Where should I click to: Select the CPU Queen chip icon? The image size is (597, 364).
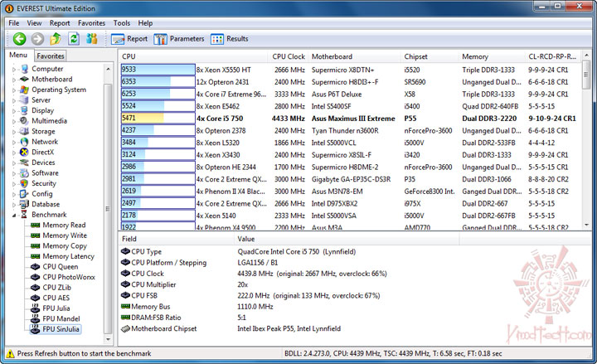pyautogui.click(x=36, y=266)
